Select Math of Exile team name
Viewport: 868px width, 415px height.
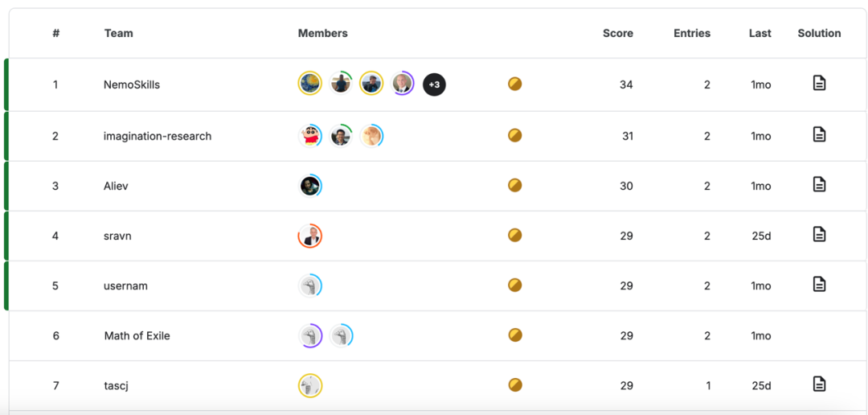click(137, 335)
